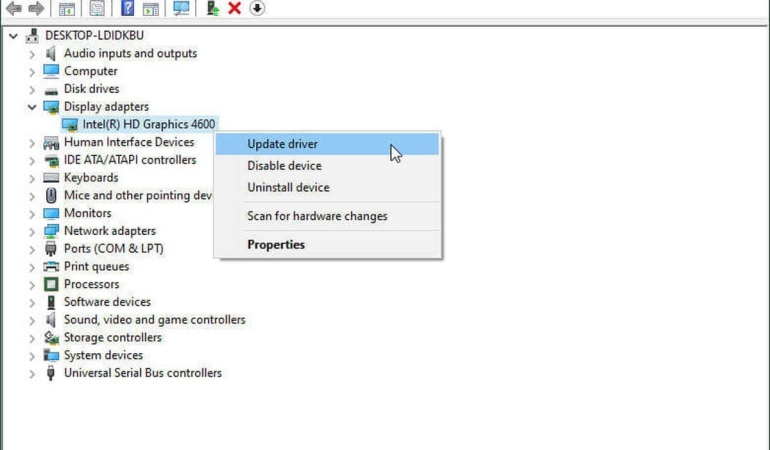Click the Universal Serial Bus controllers icon
The width and height of the screenshot is (770, 450).
(x=51, y=373)
